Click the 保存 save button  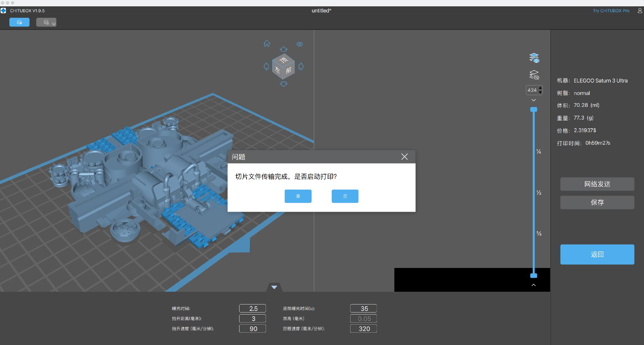(x=597, y=202)
